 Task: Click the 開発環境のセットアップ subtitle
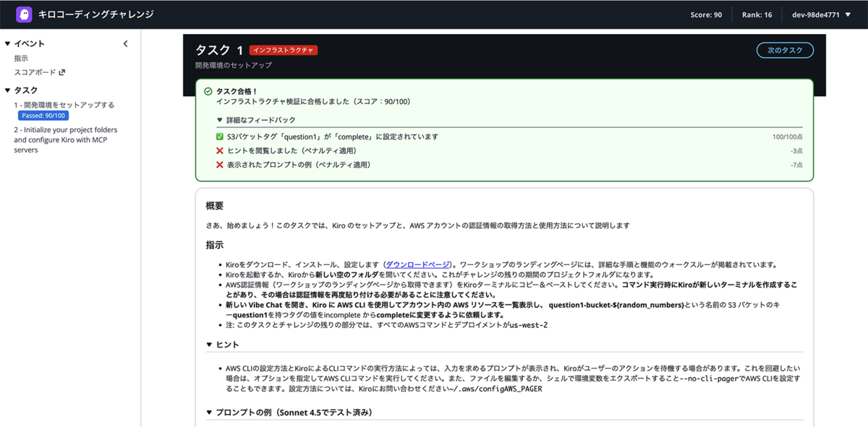click(x=234, y=65)
